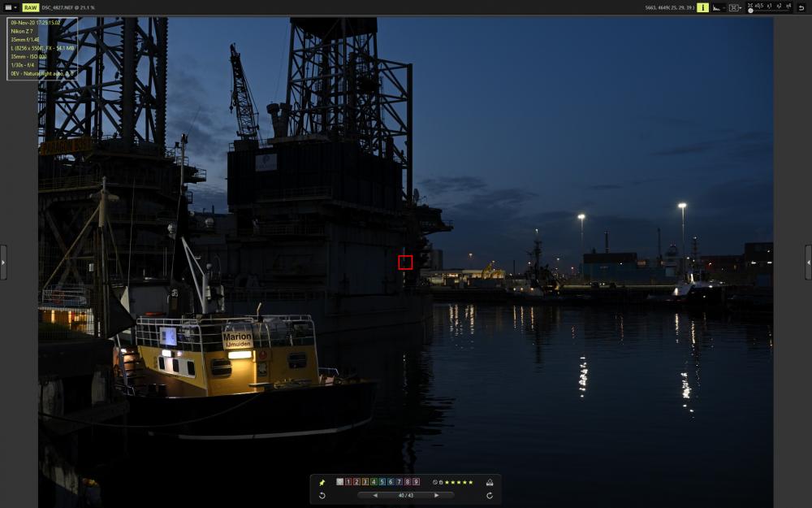Viewport: 812px width, 508px height.
Task: Set rating to five stars
Action: (x=470, y=482)
